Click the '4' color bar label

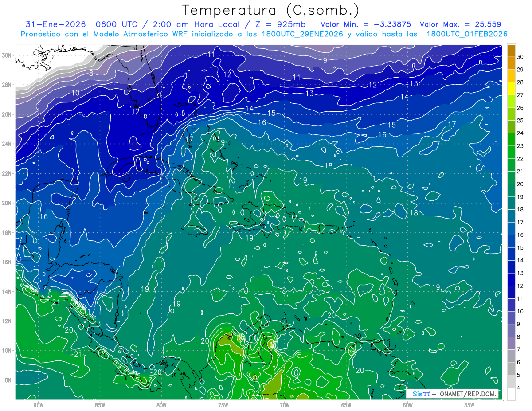(519, 388)
